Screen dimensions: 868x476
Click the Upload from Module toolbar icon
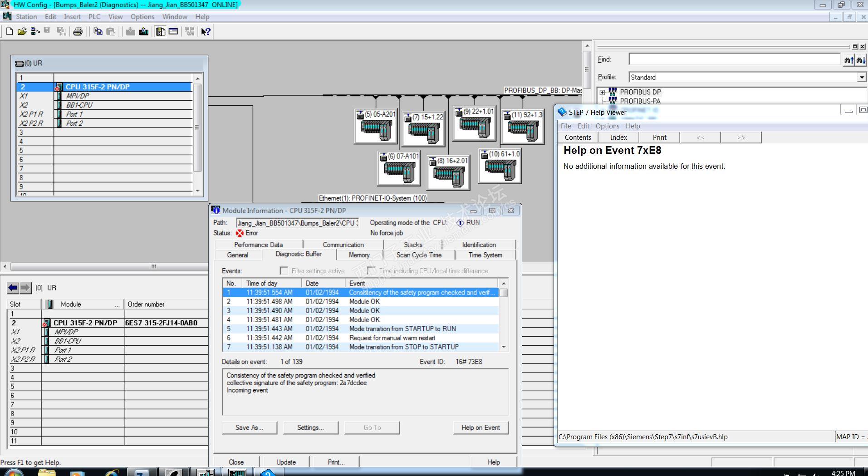[144, 32]
